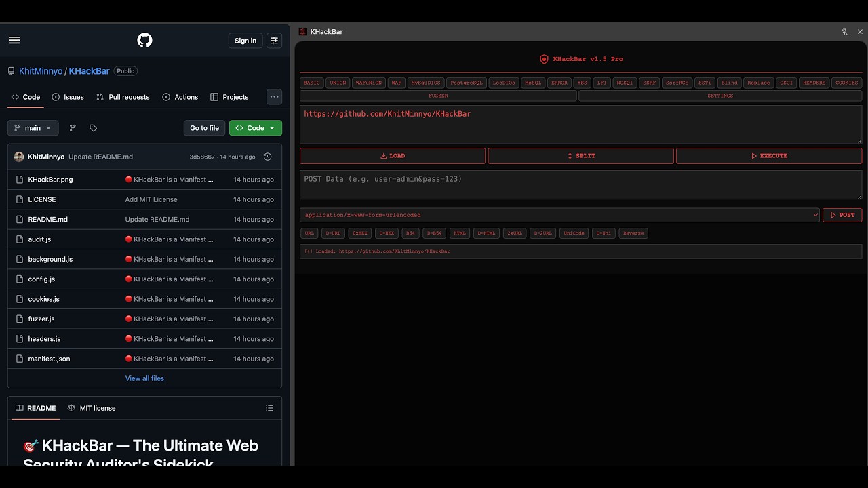This screenshot has width=868, height=488.
Task: Open the COOKIES panel button
Action: (846, 83)
